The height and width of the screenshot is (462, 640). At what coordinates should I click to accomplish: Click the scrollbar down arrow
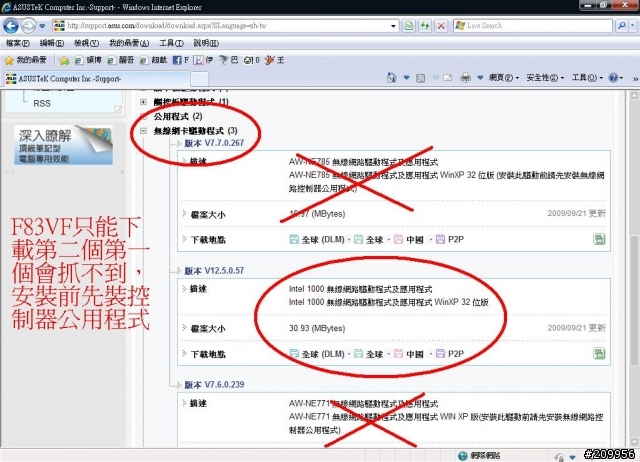[634, 442]
